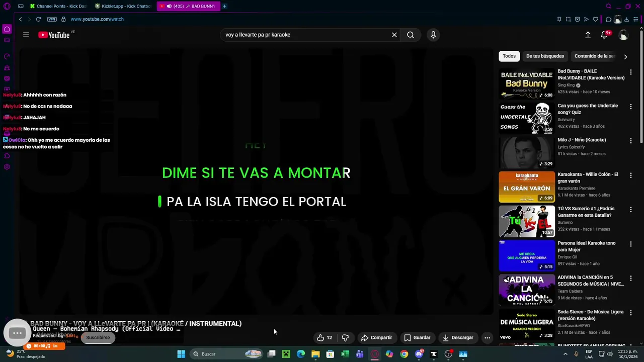Start voice search with microphone icon
The image size is (644, 362).
[x=433, y=35]
